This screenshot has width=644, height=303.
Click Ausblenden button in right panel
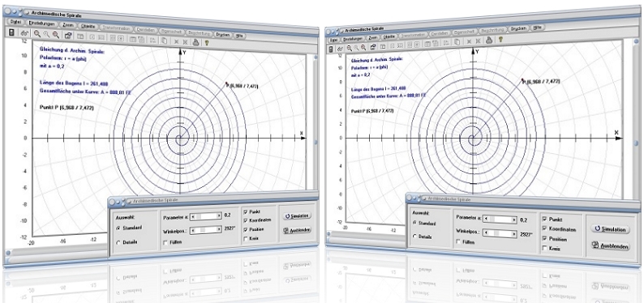tap(610, 246)
